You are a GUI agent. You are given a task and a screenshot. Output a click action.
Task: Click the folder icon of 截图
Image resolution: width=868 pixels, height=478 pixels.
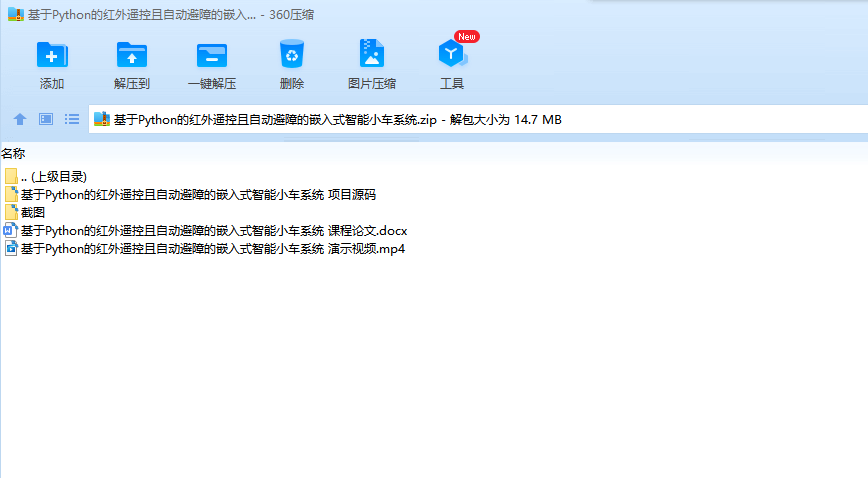[x=11, y=212]
